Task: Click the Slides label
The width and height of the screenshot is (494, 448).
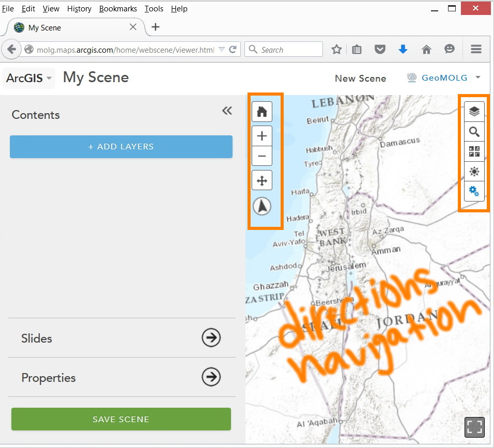Action: [37, 338]
